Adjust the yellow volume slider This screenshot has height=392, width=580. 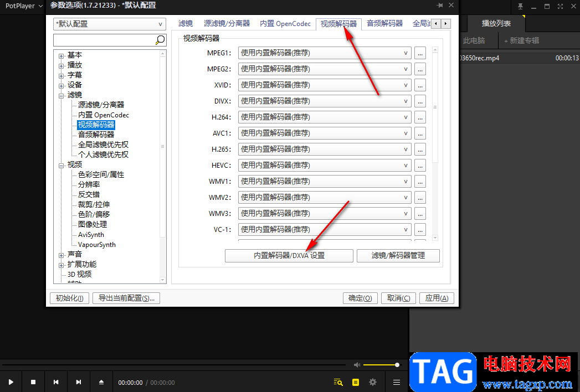point(381,365)
